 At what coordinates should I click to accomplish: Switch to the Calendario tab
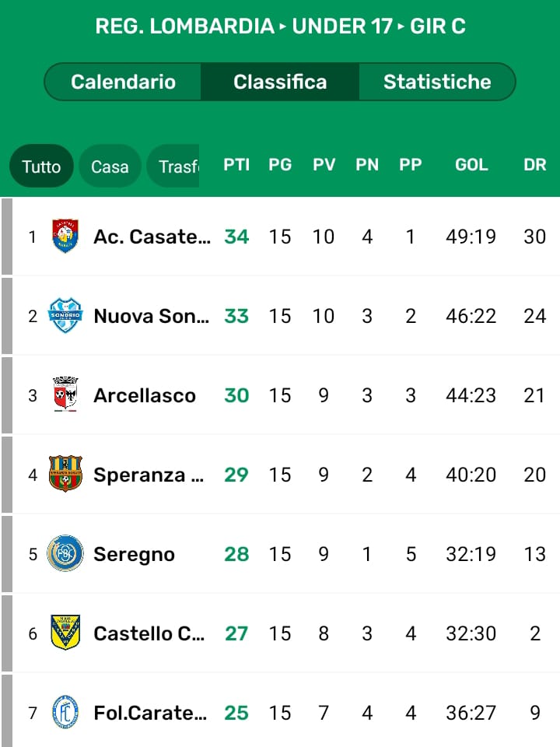(x=124, y=82)
